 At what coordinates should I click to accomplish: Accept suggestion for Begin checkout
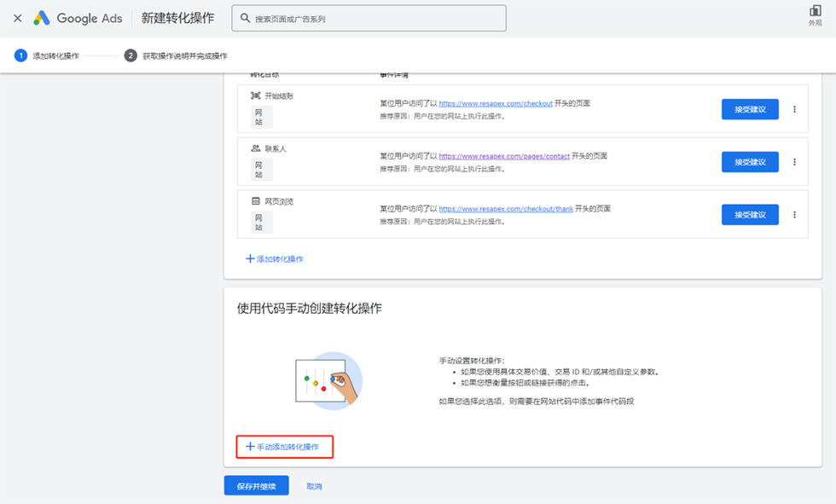coord(749,109)
